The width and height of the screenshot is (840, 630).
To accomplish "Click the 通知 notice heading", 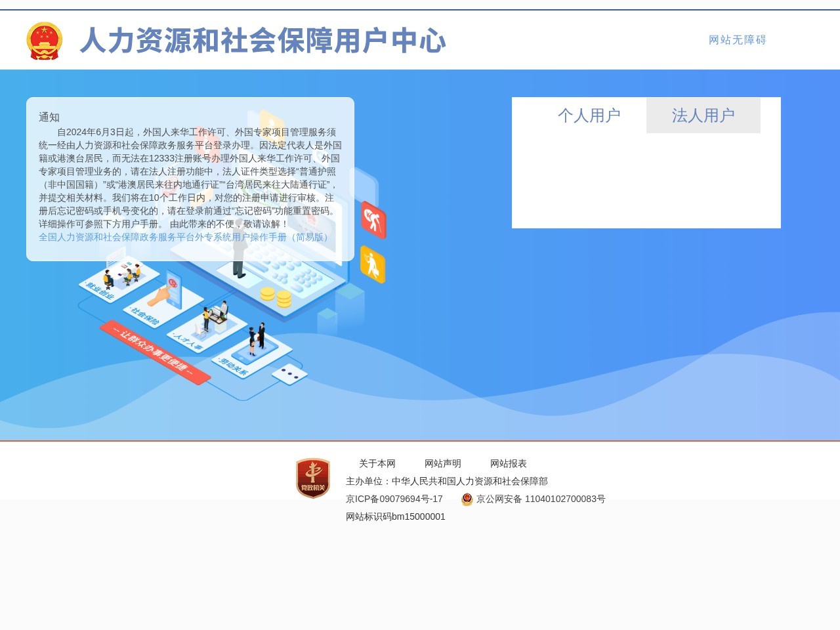I will click(x=49, y=117).
